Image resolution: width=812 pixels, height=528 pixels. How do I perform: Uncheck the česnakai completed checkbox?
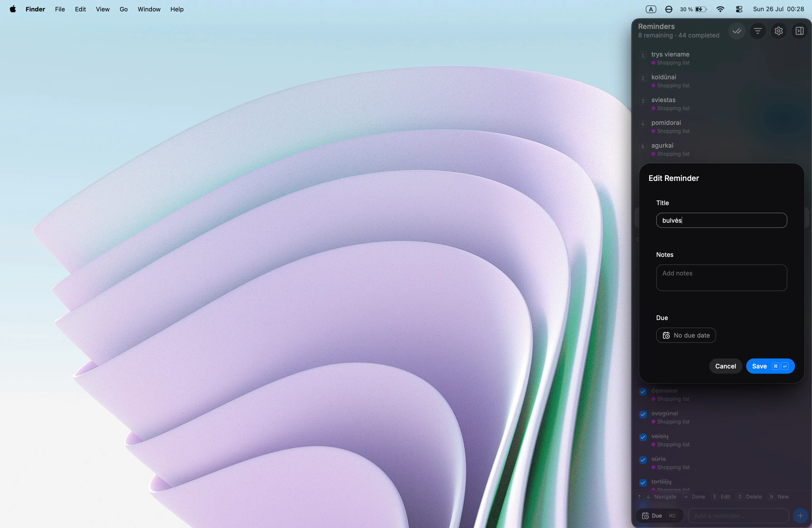(642, 391)
